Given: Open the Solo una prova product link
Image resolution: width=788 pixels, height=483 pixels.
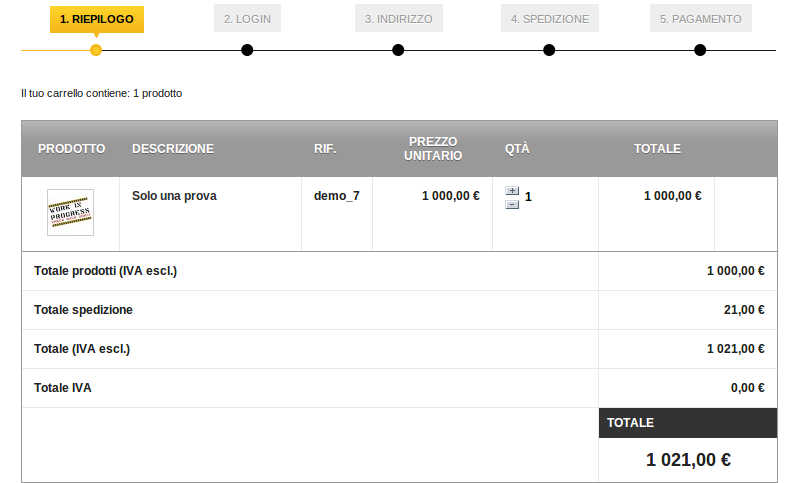Looking at the screenshot, I should (174, 196).
